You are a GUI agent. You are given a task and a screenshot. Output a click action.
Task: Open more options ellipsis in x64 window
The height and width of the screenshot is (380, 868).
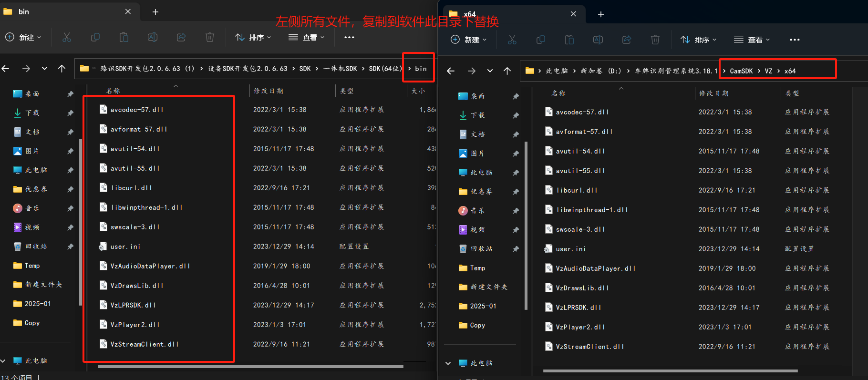coord(795,40)
